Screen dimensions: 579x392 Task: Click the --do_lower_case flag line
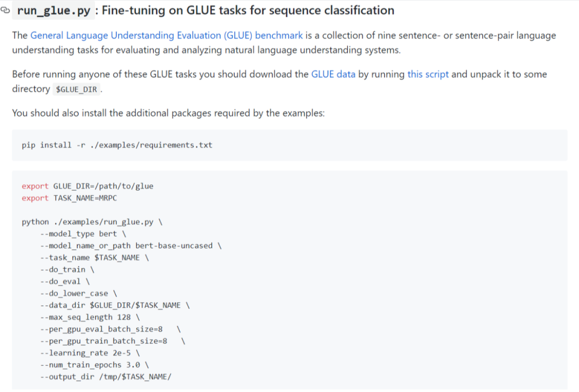pos(78,293)
